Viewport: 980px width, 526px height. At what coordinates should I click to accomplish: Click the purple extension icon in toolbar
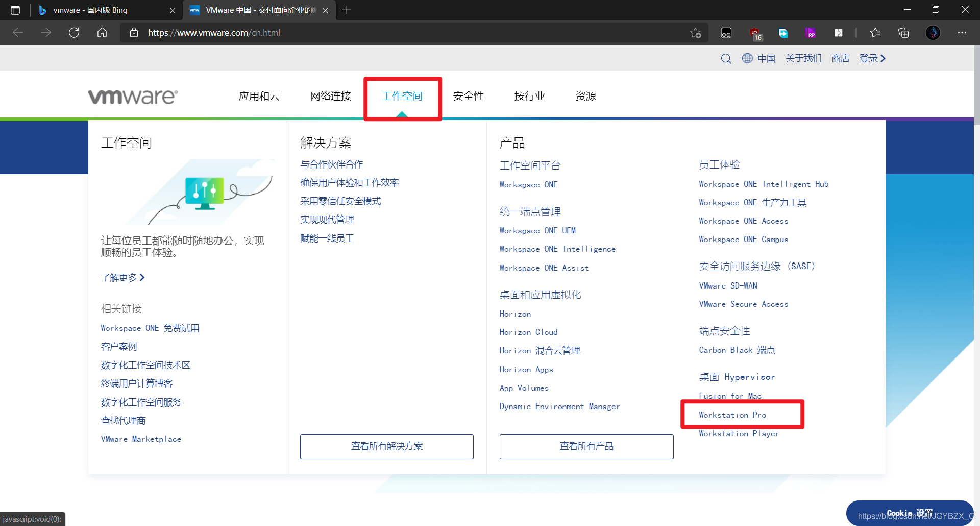[x=811, y=33]
